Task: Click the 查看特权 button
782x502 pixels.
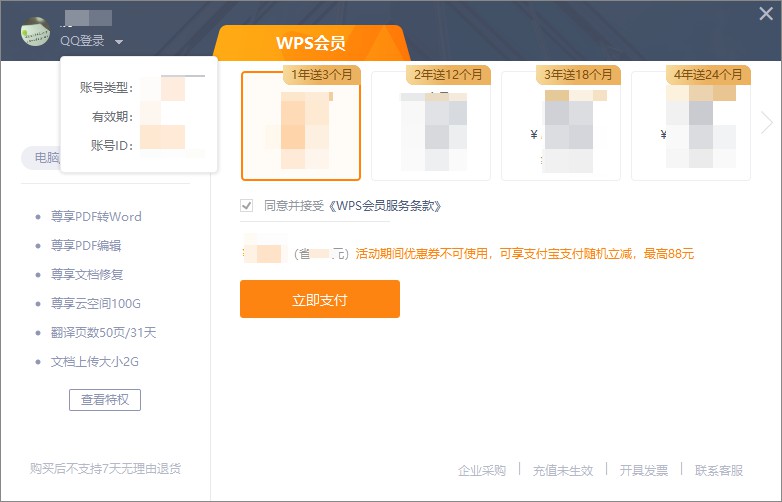Action: 105,400
